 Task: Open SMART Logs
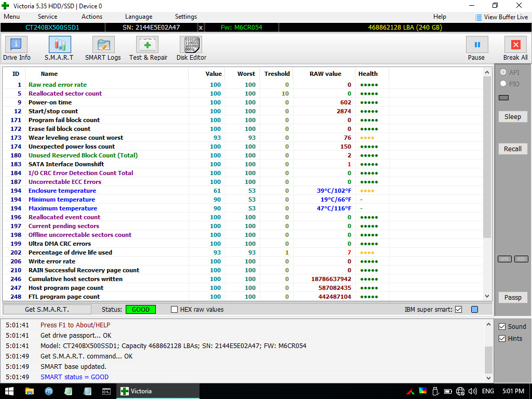click(103, 48)
